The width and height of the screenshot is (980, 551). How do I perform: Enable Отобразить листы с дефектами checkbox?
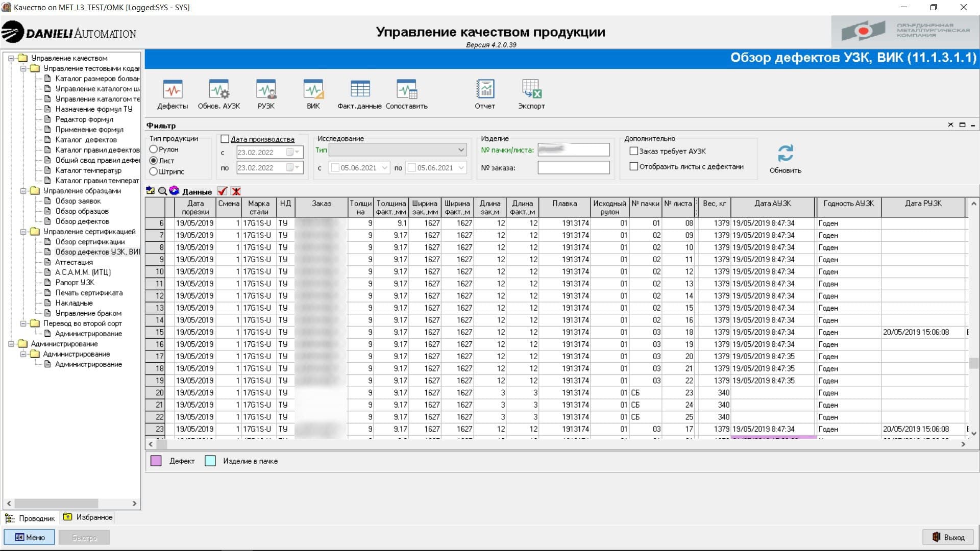pos(634,166)
